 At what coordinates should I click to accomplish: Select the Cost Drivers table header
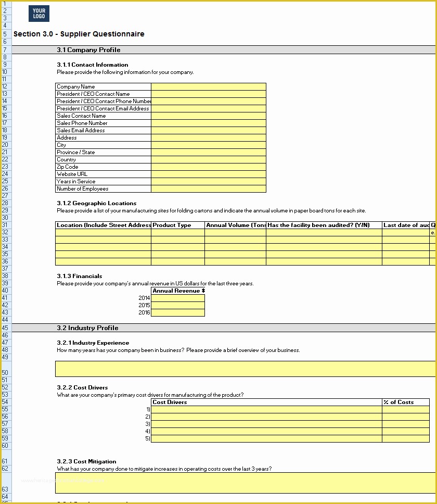[x=266, y=402]
